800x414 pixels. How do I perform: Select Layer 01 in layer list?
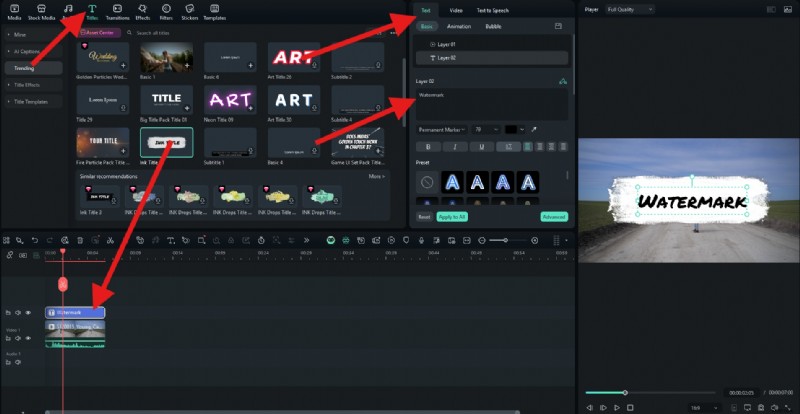[492, 44]
